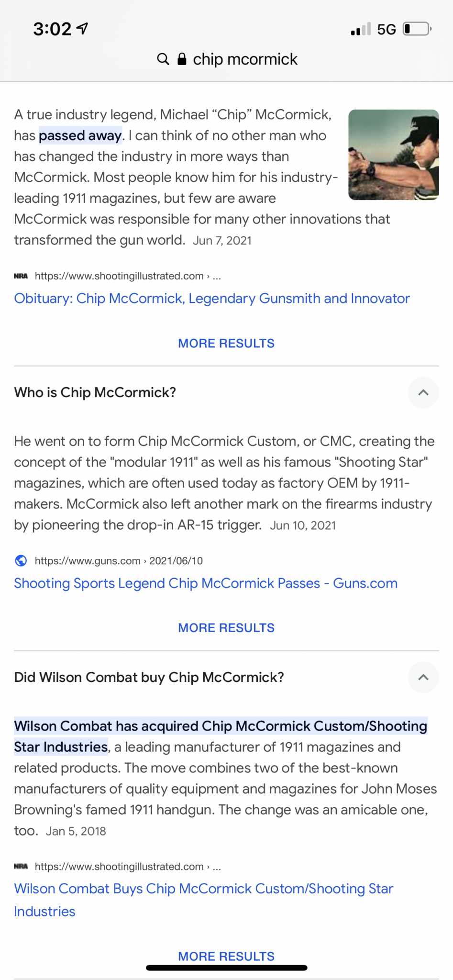This screenshot has height=980, width=453.
Task: Open Obituary: Chip McCormick, Legendary Gunsmith link
Action: (212, 298)
